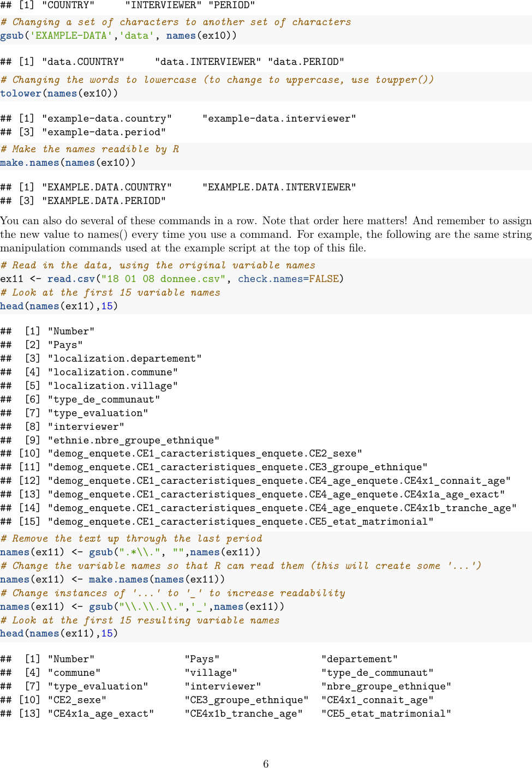
Task: Click the tolower function name
Action: [21, 93]
